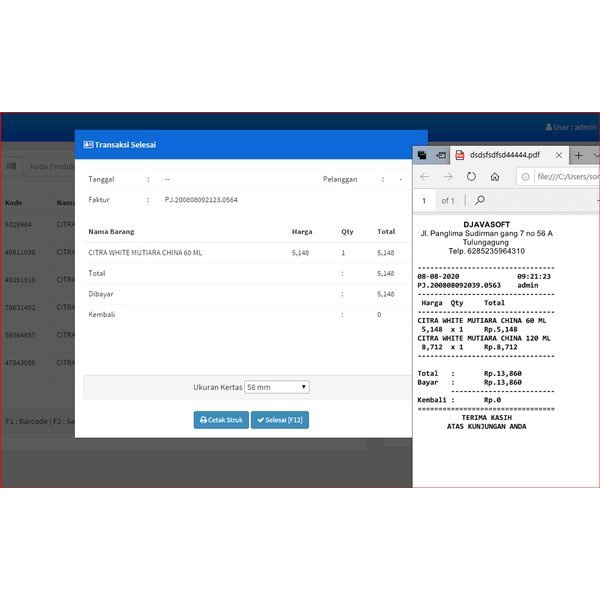Click the Cetak Struk print button
The height and width of the screenshot is (600, 600).
(x=221, y=420)
